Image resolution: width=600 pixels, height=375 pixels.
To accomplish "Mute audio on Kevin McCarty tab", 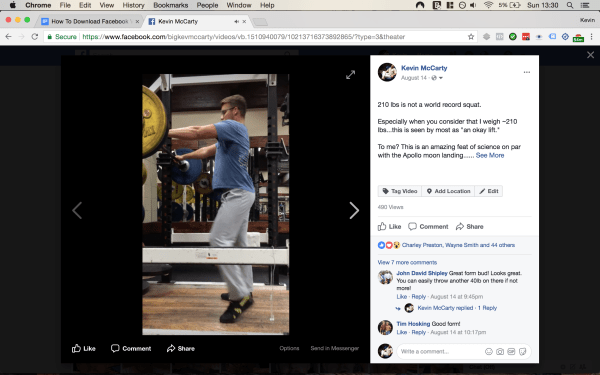I will click(x=236, y=21).
